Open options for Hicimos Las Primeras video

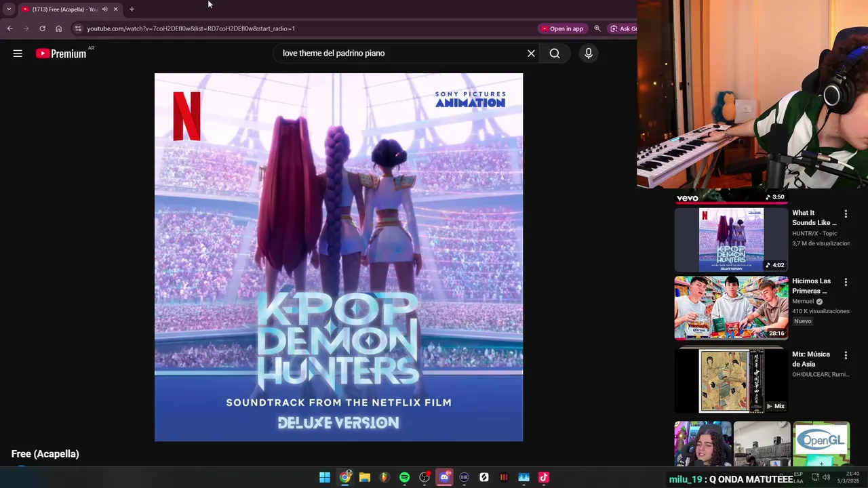(846, 282)
